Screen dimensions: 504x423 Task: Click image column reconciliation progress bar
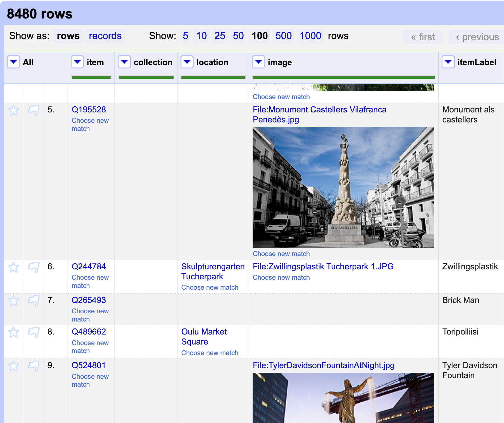pyautogui.click(x=343, y=77)
